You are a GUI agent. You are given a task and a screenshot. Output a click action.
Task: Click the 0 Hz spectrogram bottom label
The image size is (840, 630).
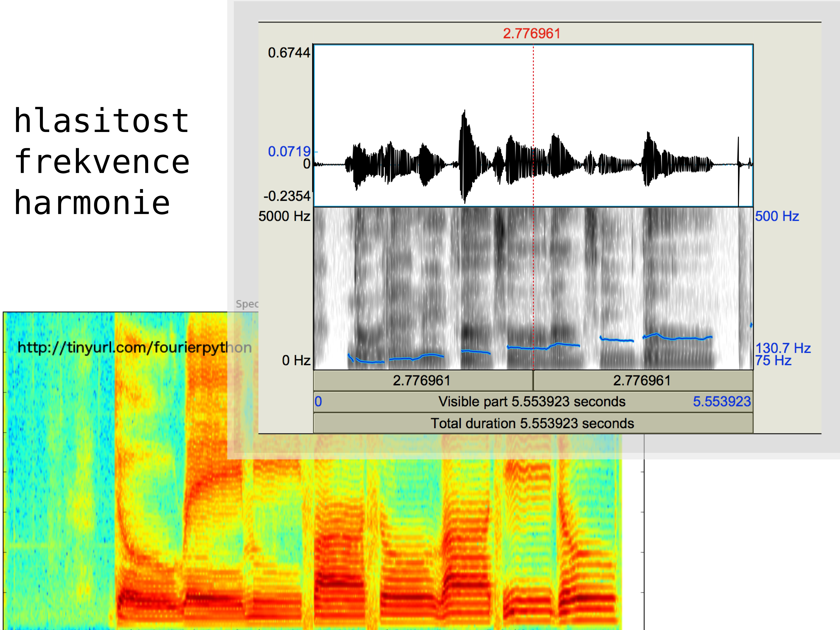point(296,360)
